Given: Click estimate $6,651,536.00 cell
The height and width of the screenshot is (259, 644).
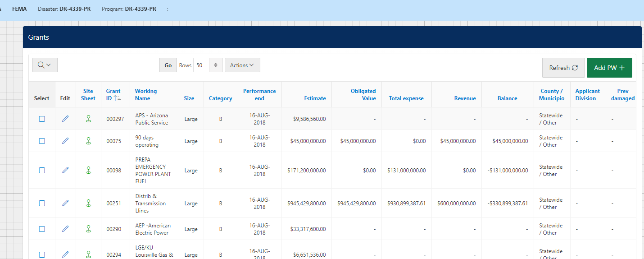Looking at the screenshot, I should pyautogui.click(x=310, y=255).
